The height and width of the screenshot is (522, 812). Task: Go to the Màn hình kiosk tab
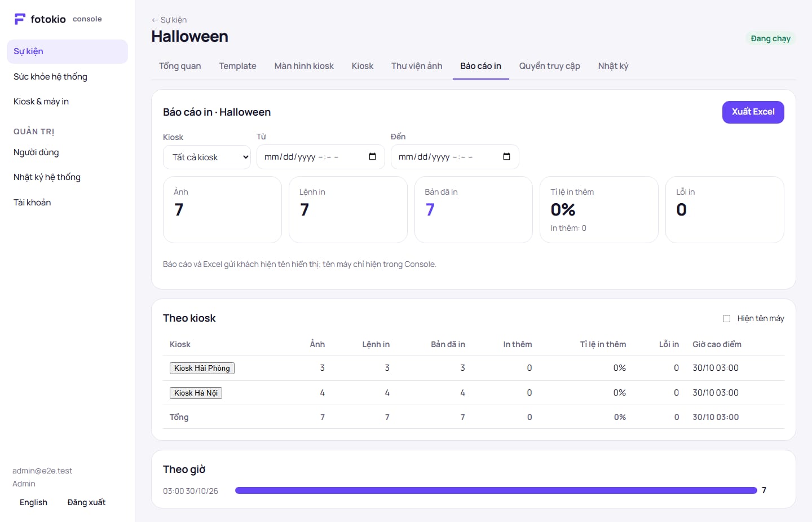click(304, 66)
